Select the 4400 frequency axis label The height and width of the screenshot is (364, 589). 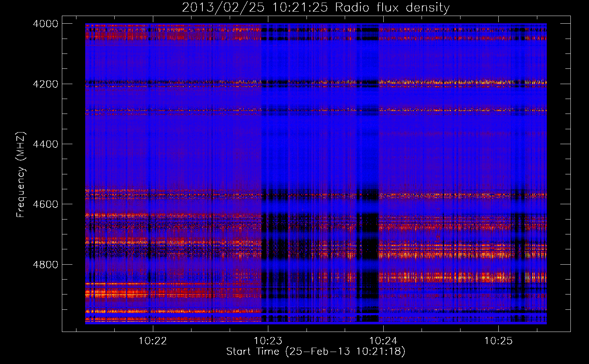tap(46, 144)
